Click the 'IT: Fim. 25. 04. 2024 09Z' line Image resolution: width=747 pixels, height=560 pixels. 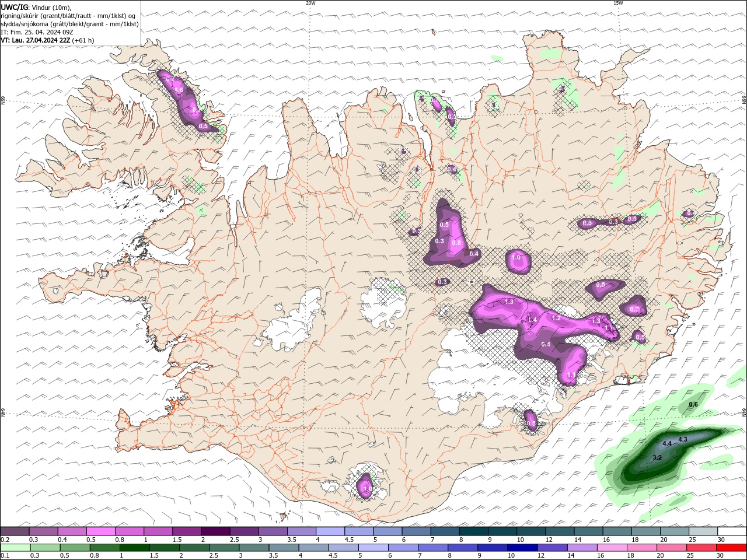tap(37, 32)
